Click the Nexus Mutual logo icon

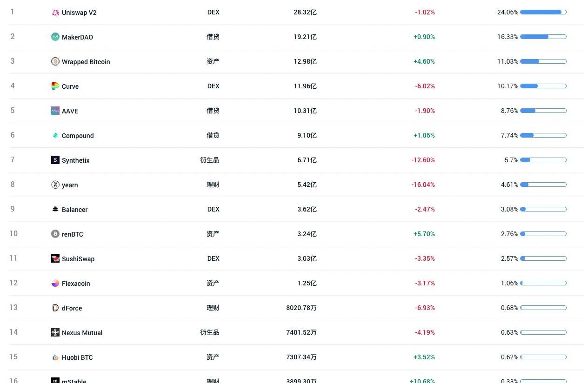click(55, 332)
